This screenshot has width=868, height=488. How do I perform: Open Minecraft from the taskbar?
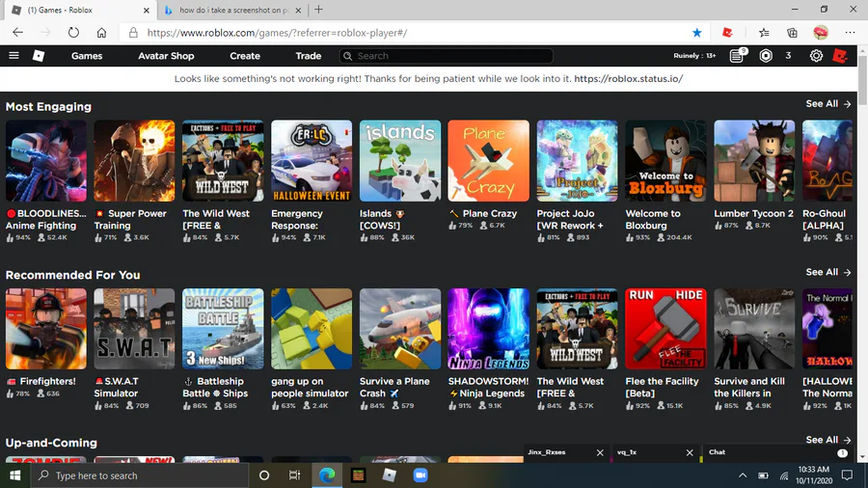click(358, 475)
